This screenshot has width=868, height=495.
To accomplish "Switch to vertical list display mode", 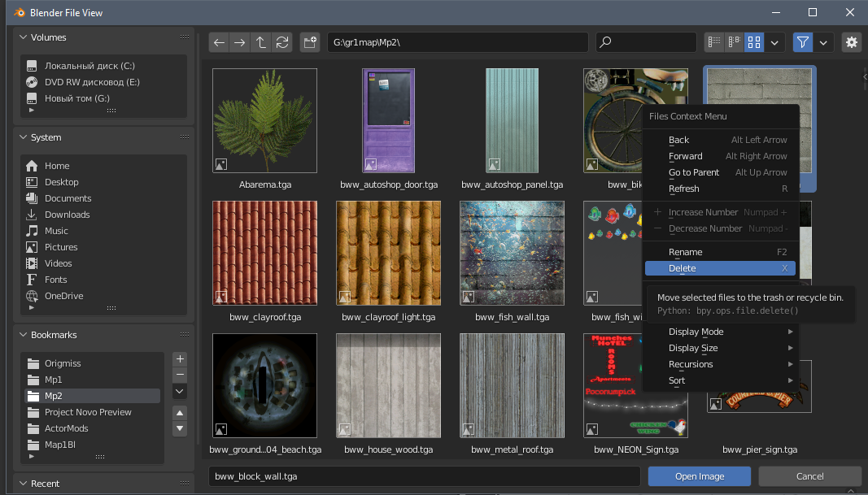I will pos(715,42).
